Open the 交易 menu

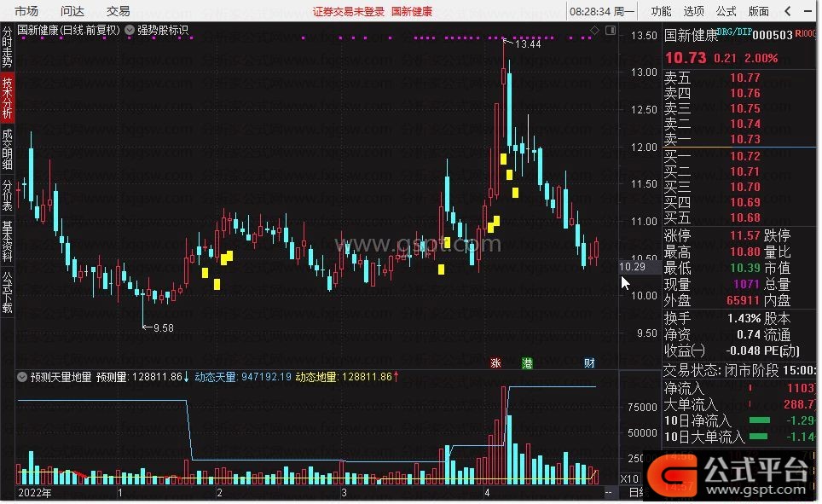[118, 11]
